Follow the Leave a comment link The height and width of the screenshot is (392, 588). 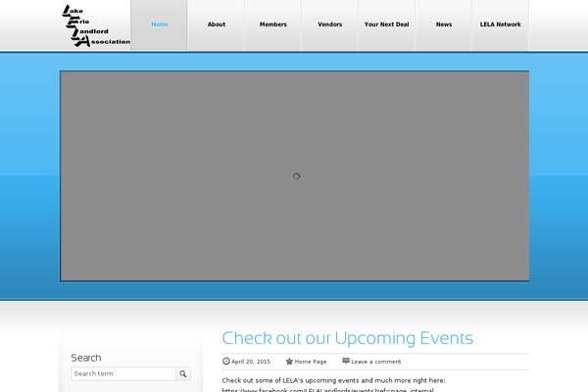(376, 362)
